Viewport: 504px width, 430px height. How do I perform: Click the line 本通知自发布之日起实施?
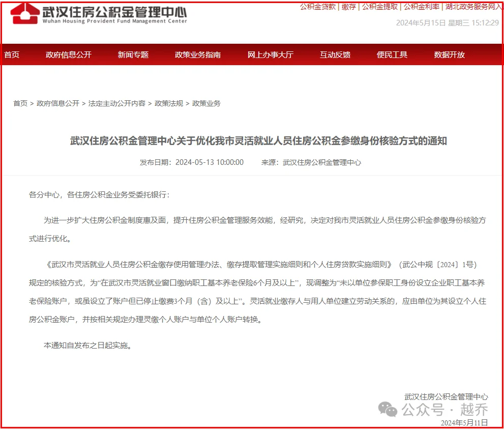[88, 345]
